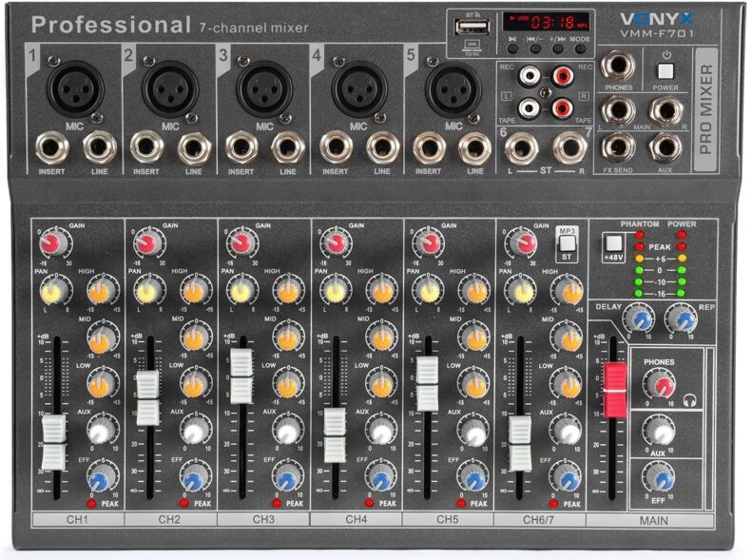Click the CH6/7 red PEAK LED
Screen dimensions: 752x560
pos(553,503)
